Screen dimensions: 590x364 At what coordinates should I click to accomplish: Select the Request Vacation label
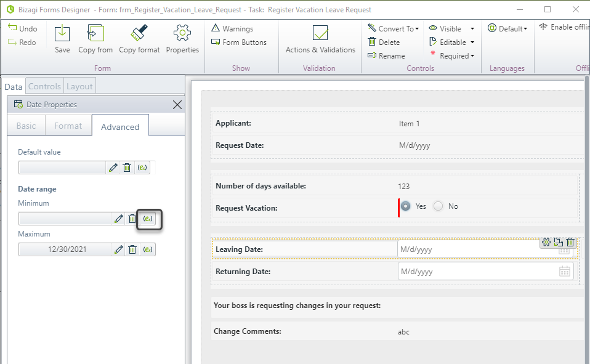[x=246, y=208]
